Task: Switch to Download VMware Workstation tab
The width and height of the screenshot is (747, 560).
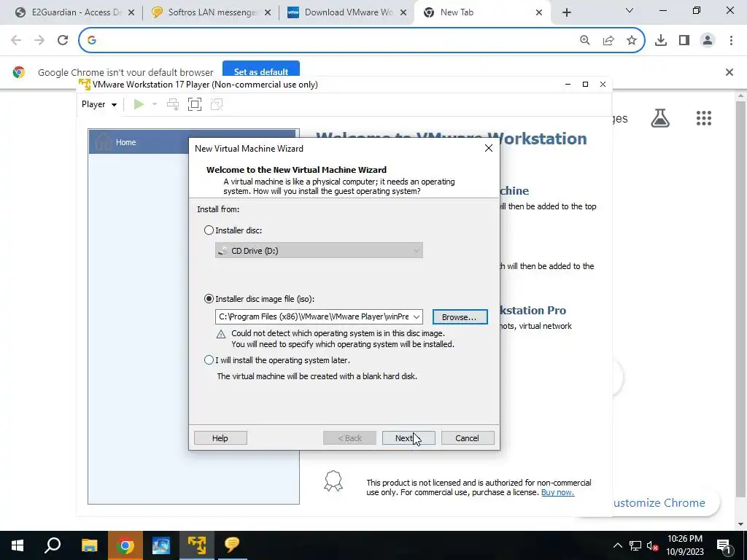Action: tap(348, 12)
